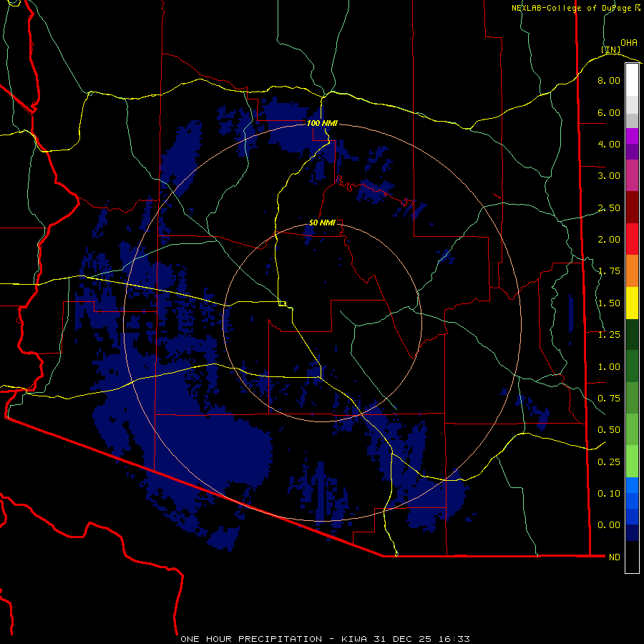Screen dimensions: 644x644
Task: Select the 8.00 legend value
Action: tap(609, 80)
